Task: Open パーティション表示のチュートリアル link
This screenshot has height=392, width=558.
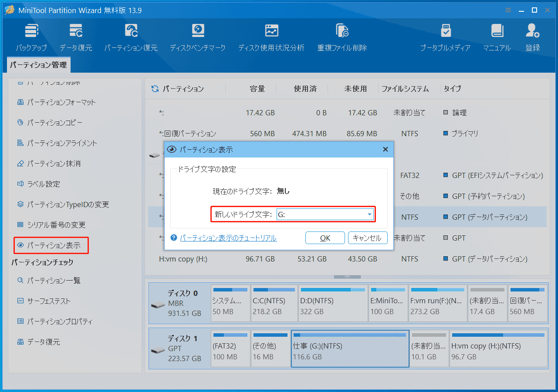Action: tap(228, 238)
